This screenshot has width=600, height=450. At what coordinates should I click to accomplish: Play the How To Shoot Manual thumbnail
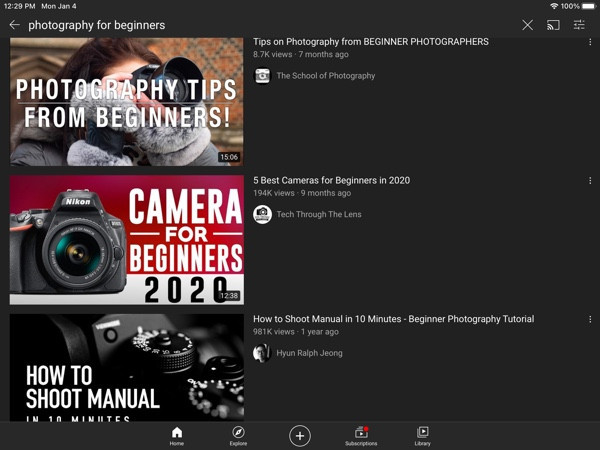127,367
